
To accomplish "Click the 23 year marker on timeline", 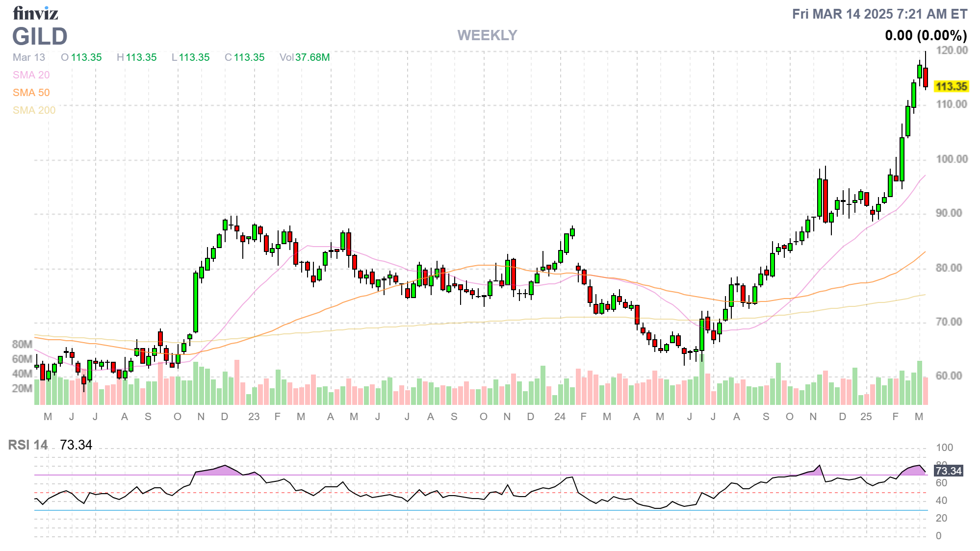I will point(254,417).
